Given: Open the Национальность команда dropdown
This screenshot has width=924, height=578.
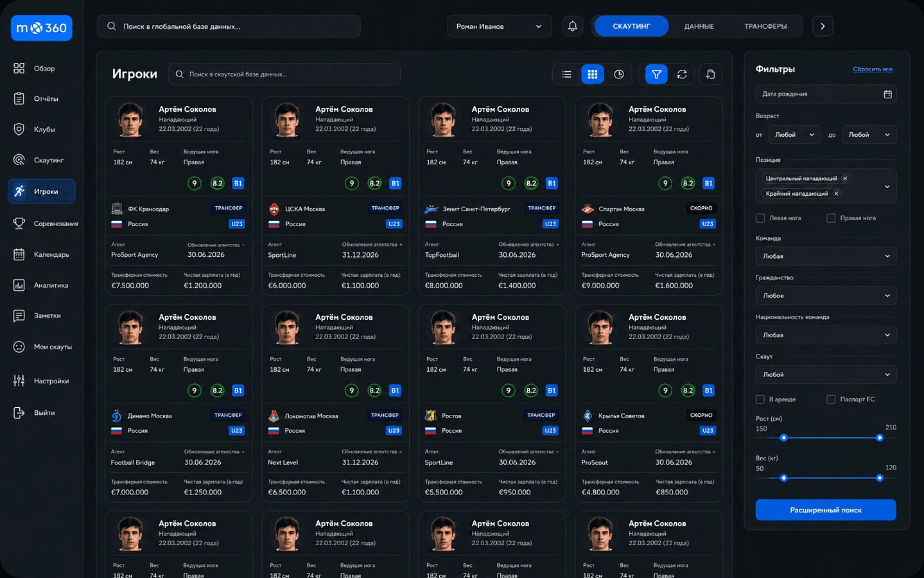Looking at the screenshot, I should [x=826, y=335].
